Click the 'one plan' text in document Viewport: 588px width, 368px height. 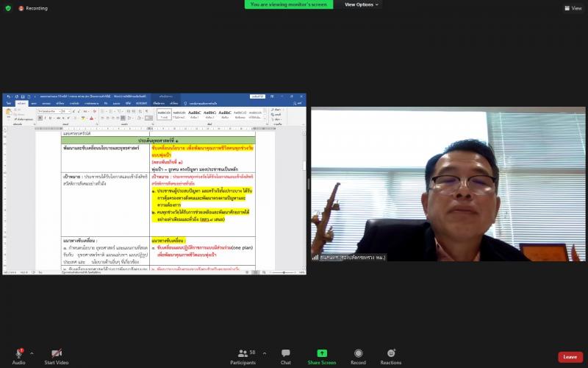tap(242, 248)
